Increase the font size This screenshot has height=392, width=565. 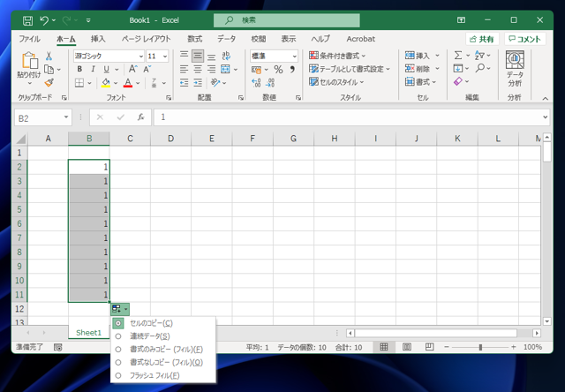click(133, 69)
